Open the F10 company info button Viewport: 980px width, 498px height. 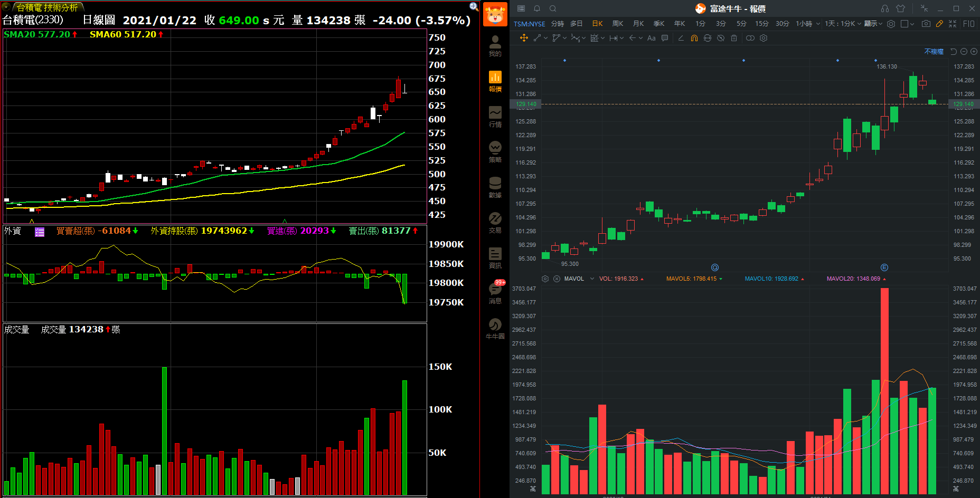click(x=969, y=24)
